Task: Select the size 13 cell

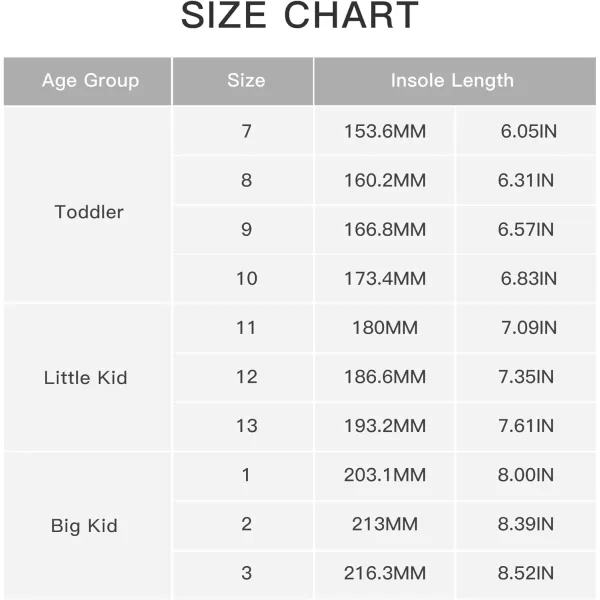Action: coord(246,426)
